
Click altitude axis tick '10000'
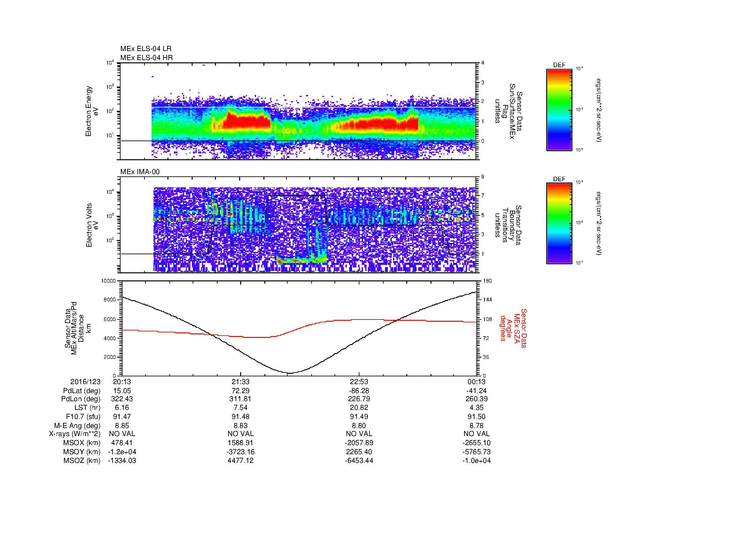[x=109, y=281]
